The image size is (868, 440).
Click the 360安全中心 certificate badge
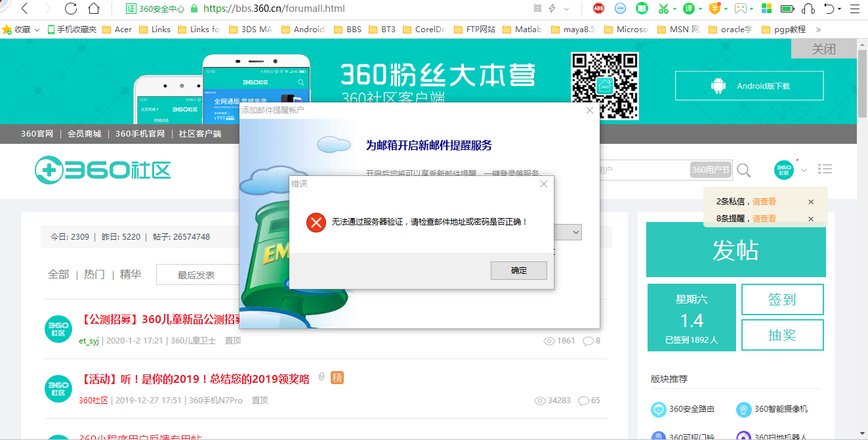pyautogui.click(x=155, y=9)
